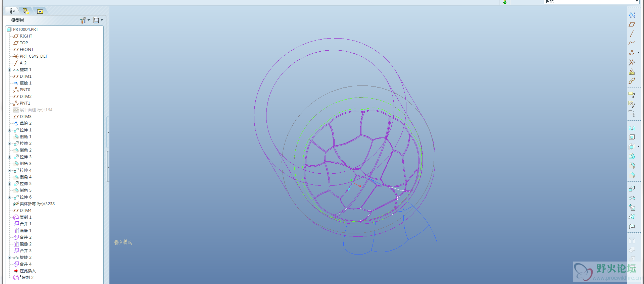The image size is (644, 284).
Task: Expand the 旋转 2 feature node
Action: pos(10,258)
